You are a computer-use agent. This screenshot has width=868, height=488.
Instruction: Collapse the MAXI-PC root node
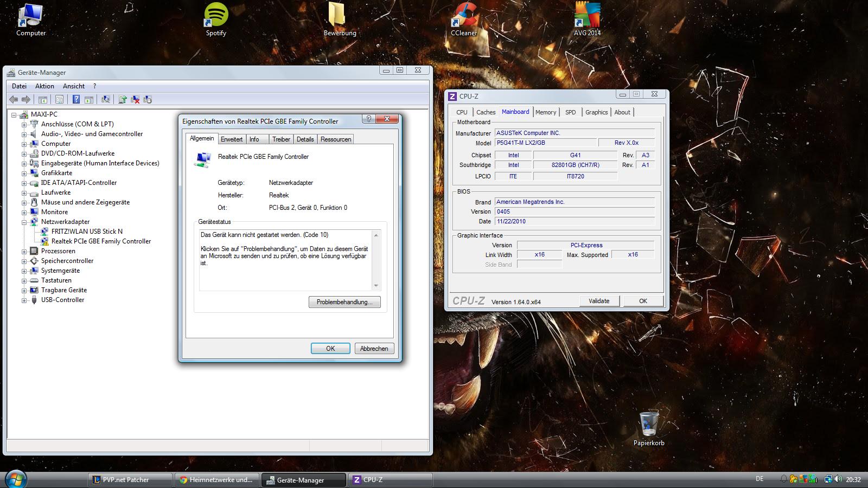pyautogui.click(x=14, y=114)
